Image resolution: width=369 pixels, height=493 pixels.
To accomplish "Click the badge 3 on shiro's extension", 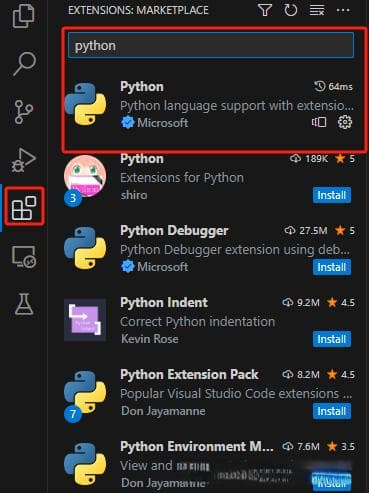I will [x=73, y=198].
